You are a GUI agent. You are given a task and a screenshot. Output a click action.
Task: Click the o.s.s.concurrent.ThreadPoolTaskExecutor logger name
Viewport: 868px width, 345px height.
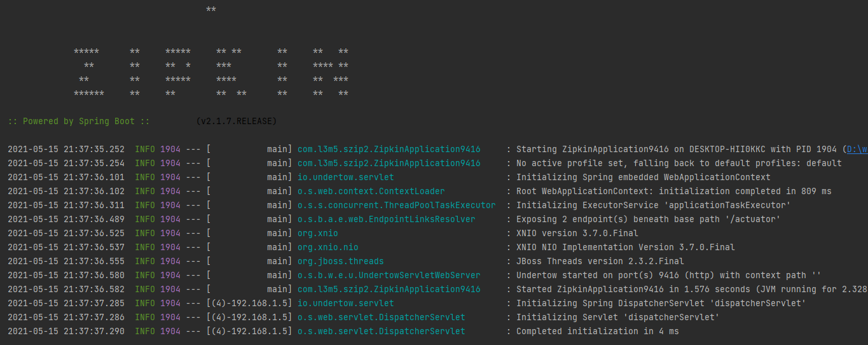(396, 206)
